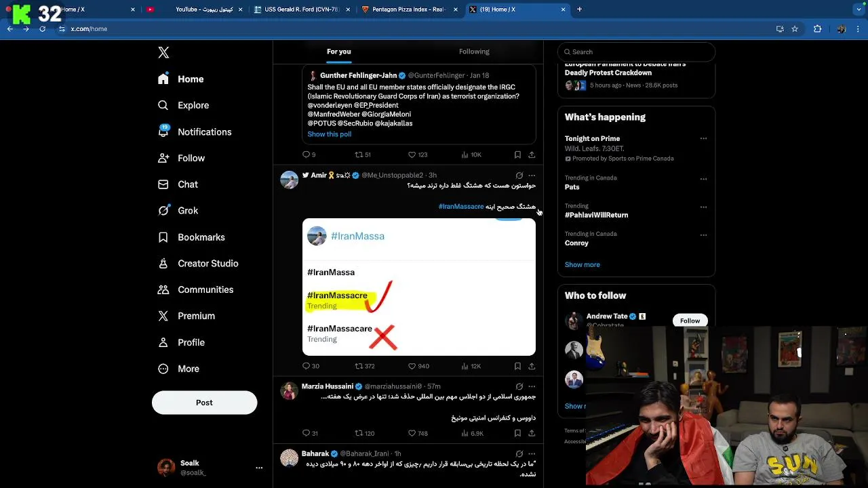This screenshot has width=868, height=488.
Task: Open more menu on Baharak's post
Action: [532, 453]
